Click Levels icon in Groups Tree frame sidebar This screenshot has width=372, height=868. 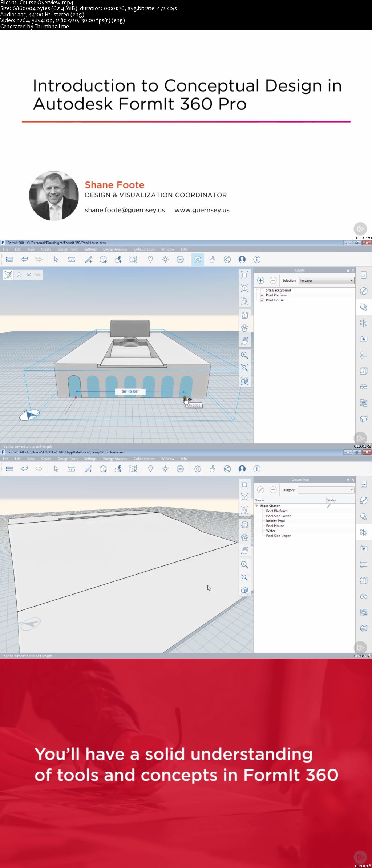coord(364,564)
